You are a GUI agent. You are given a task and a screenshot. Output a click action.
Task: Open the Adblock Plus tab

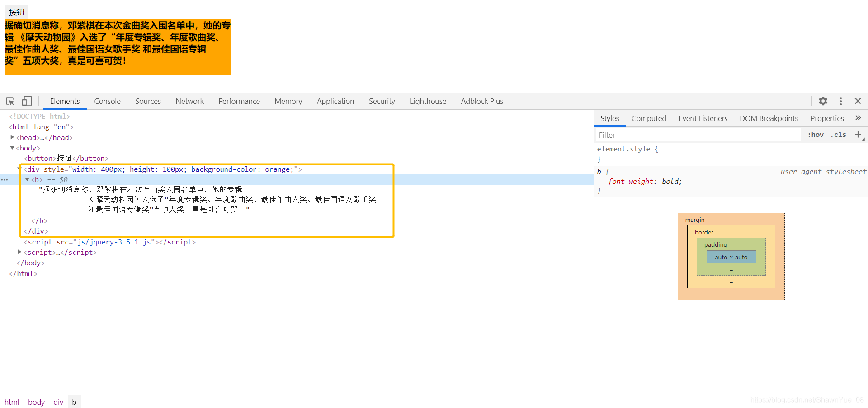click(x=482, y=101)
